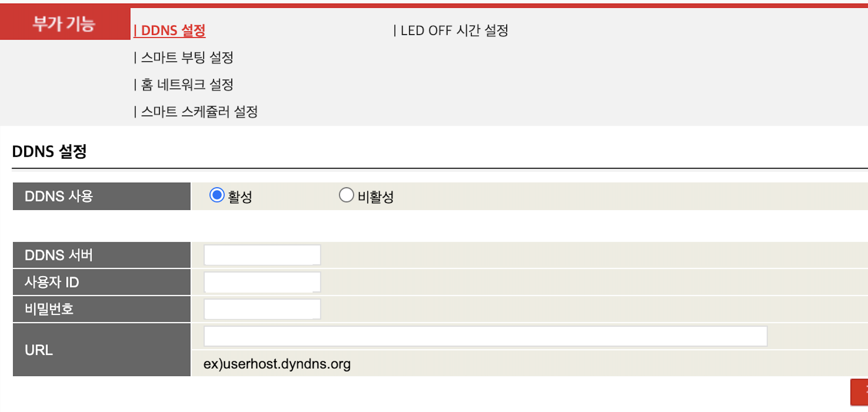
Task: Open 스마트 부팅 설정 page
Action: coord(184,57)
